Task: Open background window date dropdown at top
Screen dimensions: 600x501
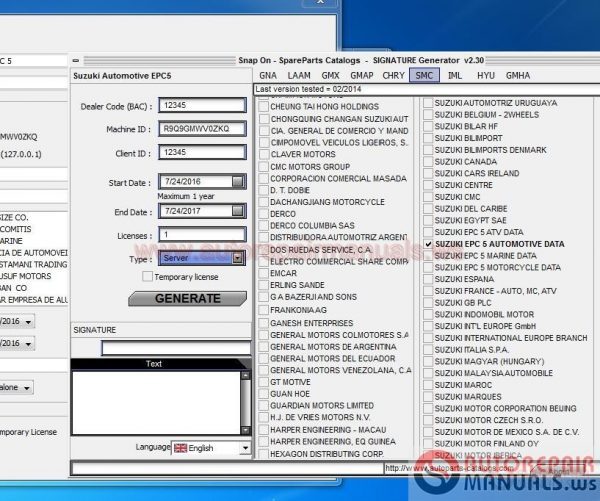Action: click(28, 321)
